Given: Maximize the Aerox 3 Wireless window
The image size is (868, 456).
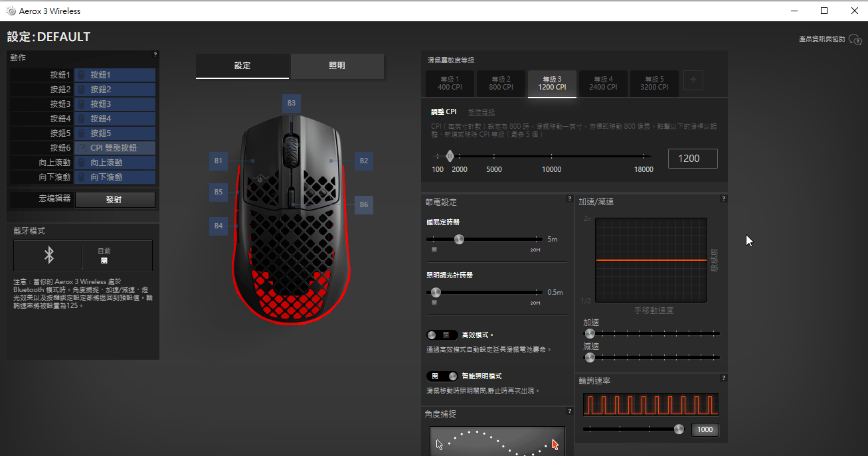Looking at the screenshot, I should pos(824,11).
